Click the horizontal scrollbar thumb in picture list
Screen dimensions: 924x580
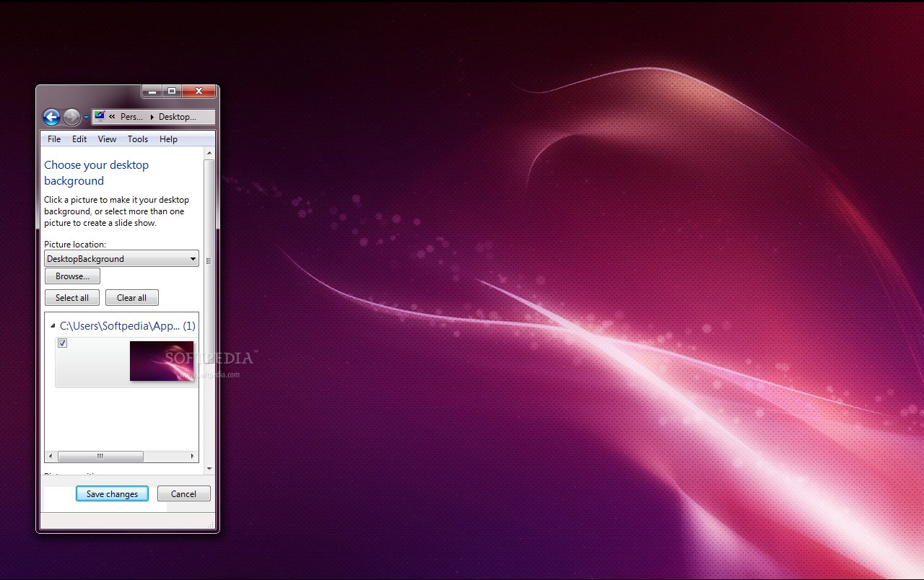100,456
